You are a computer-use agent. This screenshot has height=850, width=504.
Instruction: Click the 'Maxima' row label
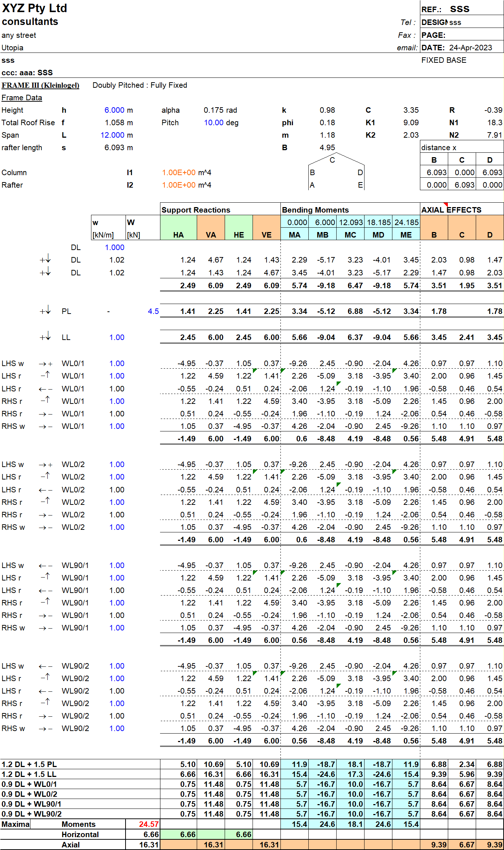15,824
